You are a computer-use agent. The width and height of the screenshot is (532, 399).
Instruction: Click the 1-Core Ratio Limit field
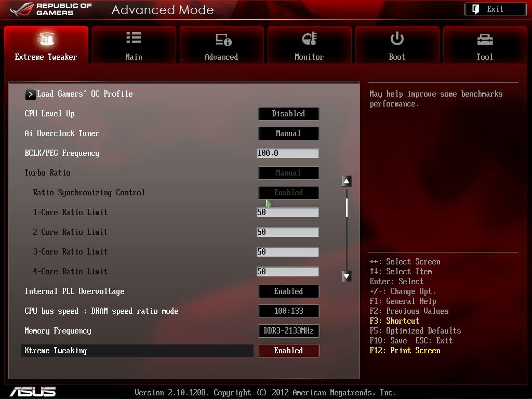(287, 212)
